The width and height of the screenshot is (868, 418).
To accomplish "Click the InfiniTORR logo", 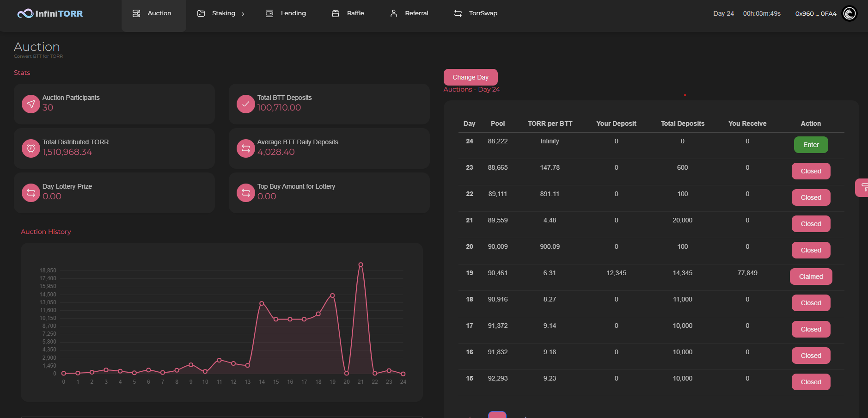I will (50, 14).
